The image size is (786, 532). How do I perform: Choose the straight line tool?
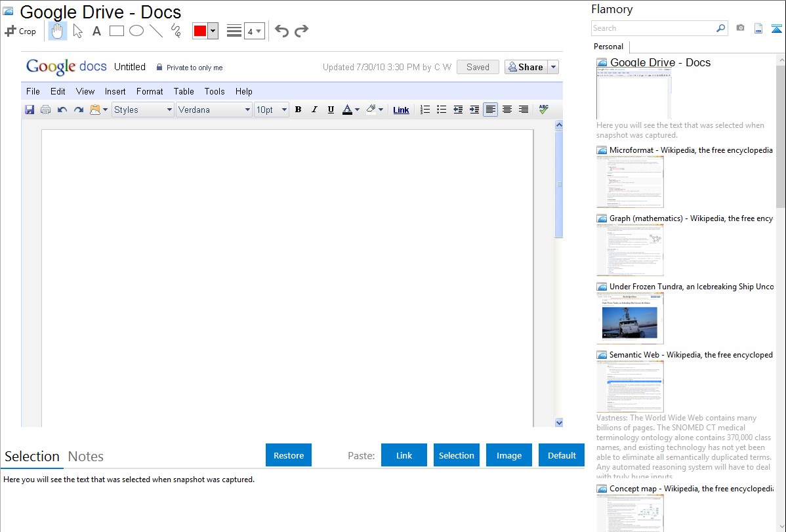(156, 31)
